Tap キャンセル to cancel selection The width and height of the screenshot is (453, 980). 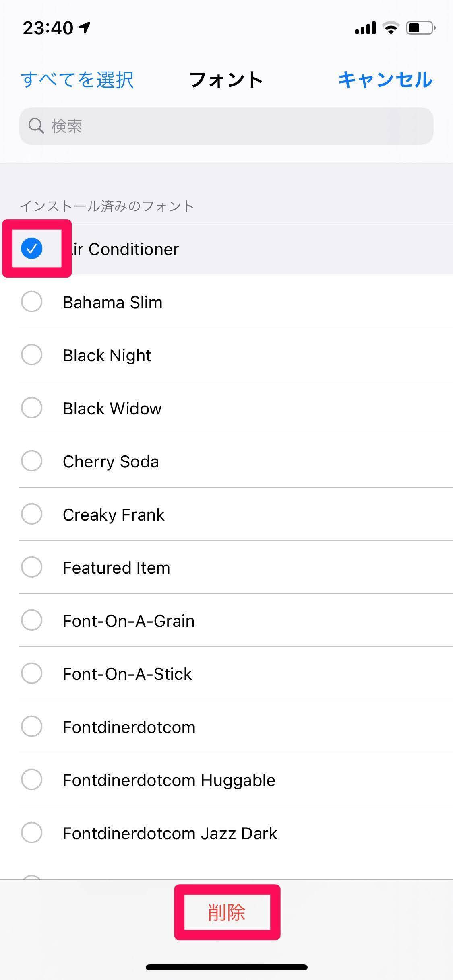(x=385, y=79)
